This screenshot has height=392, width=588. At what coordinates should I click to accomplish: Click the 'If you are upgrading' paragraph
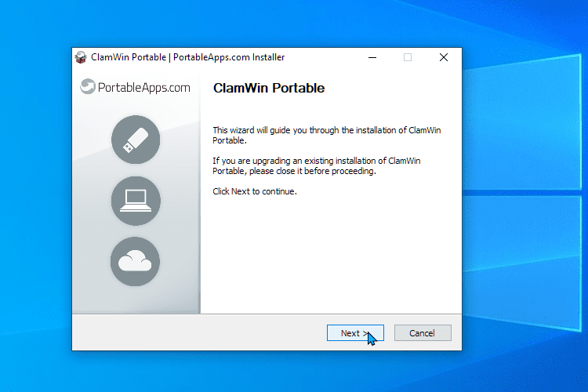(x=317, y=165)
